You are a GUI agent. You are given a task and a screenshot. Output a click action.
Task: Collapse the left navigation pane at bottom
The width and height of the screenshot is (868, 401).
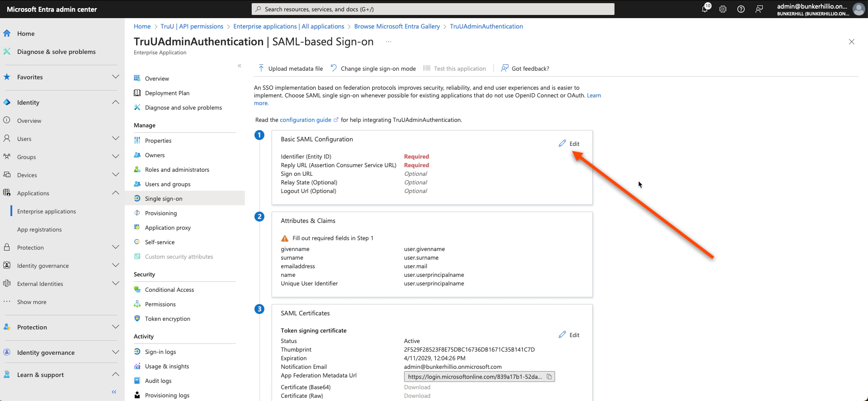(x=114, y=392)
